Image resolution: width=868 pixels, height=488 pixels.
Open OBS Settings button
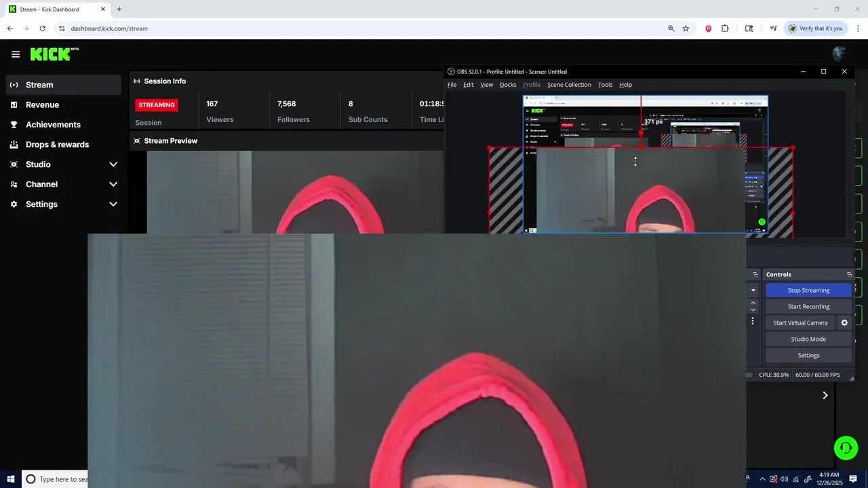808,355
